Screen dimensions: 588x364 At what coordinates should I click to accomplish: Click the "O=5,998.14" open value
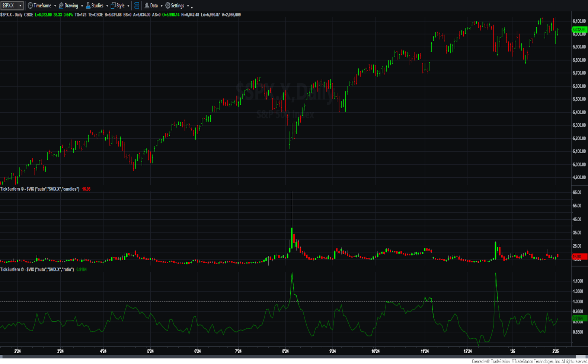click(171, 15)
